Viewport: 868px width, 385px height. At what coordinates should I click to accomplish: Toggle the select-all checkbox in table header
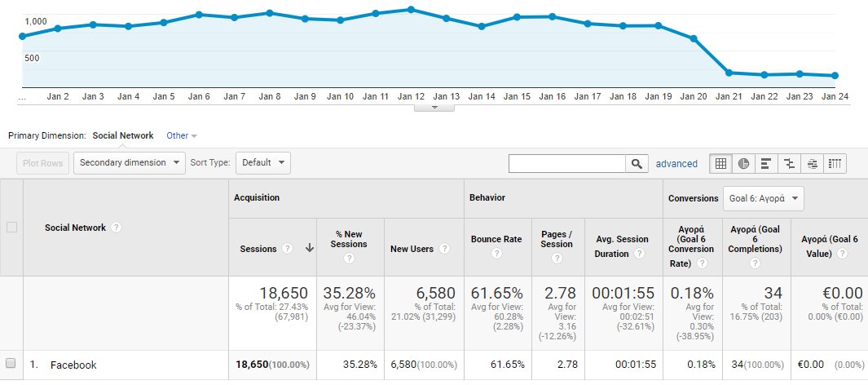(x=11, y=228)
